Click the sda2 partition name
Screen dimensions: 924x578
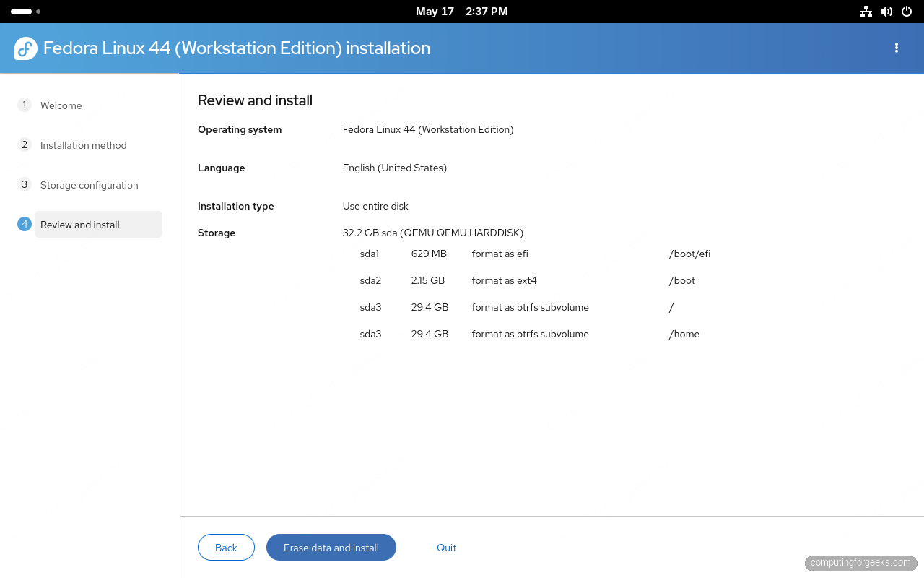click(x=370, y=280)
